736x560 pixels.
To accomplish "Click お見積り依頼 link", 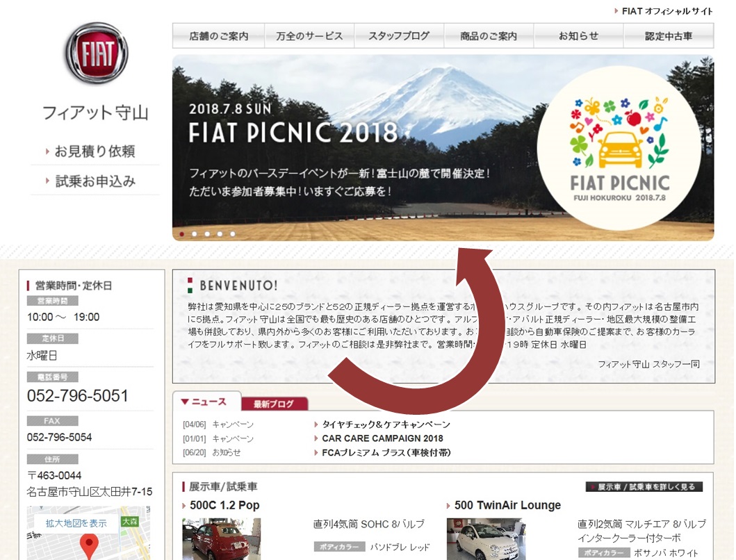I will click(x=95, y=151).
